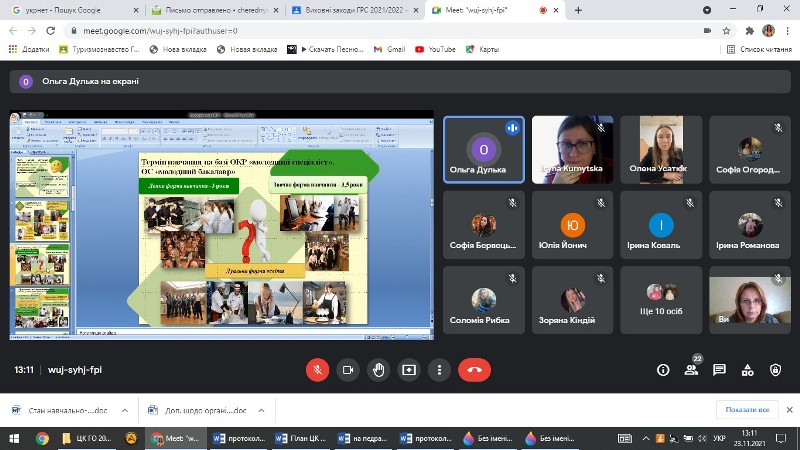Screen dimensions: 800x450
Task: Click the present screen button
Action: coord(409,369)
